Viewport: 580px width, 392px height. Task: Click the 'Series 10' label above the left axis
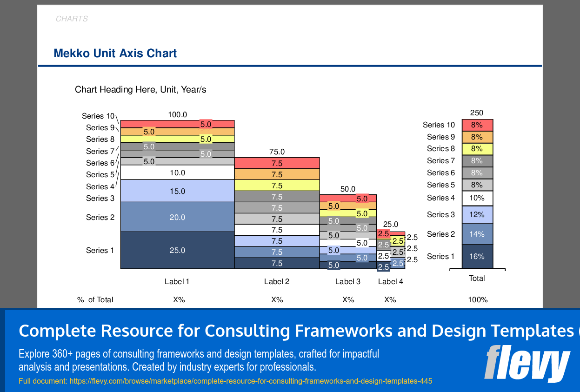click(98, 116)
